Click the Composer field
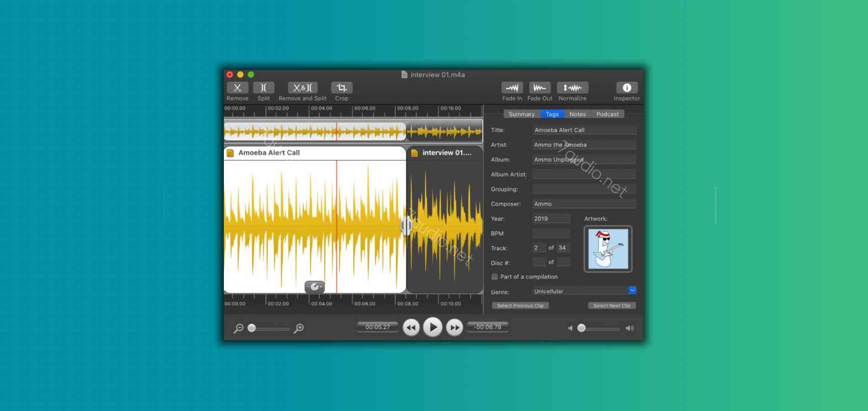Image resolution: width=868 pixels, height=411 pixels. (x=584, y=204)
